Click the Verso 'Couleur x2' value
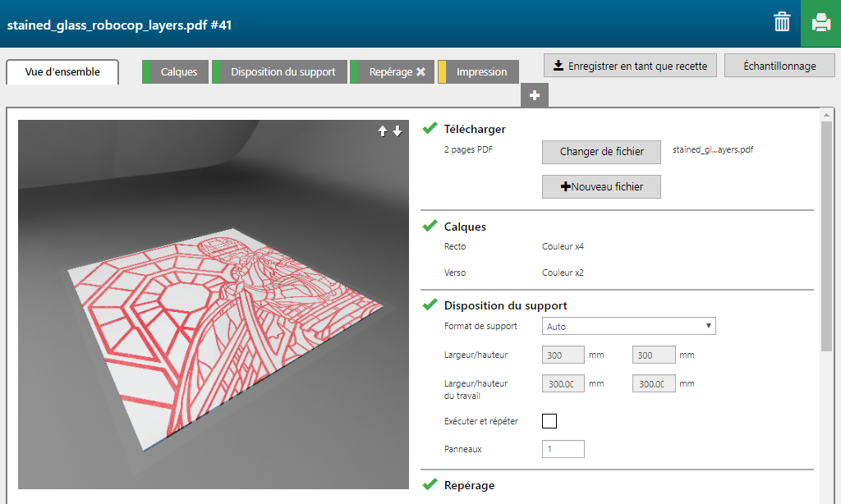Viewport: 841px width, 504px height. [563, 273]
